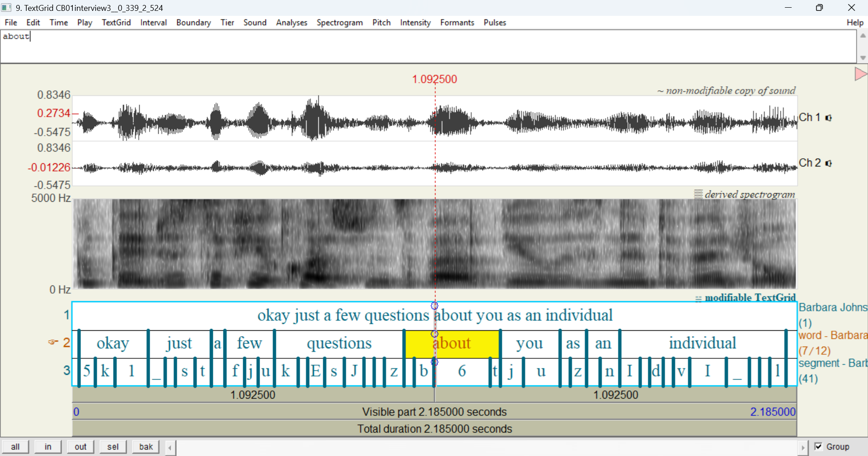Select the 'questions' word interval
Viewport: 868px width, 456px height.
[339, 344]
